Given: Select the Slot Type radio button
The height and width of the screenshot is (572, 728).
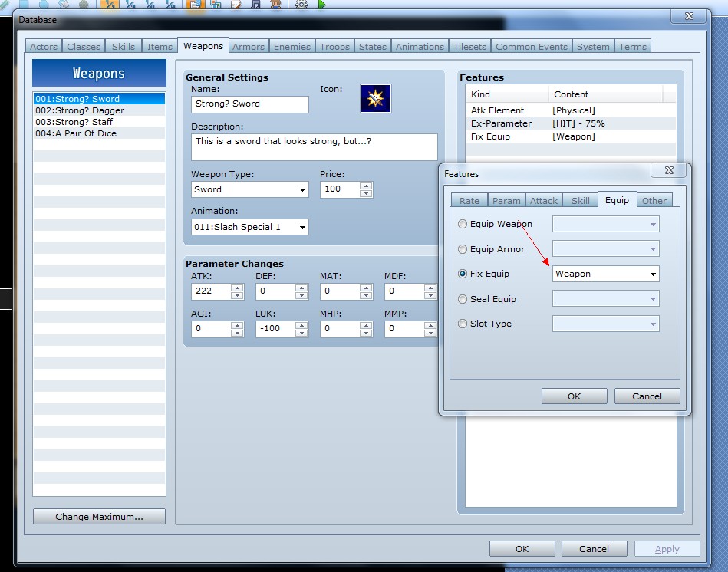Looking at the screenshot, I should pyautogui.click(x=463, y=324).
